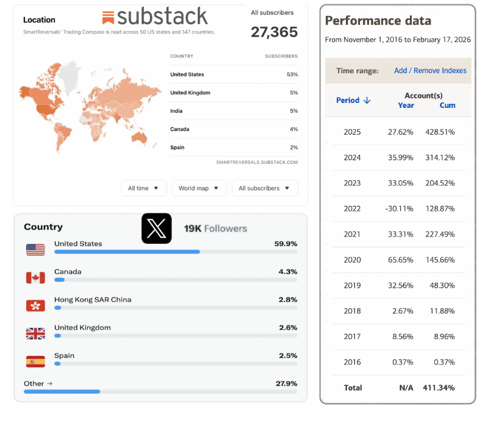This screenshot has height=448, width=488.
Task: Click the 227.49% cumulative value
Action: pyautogui.click(x=440, y=234)
